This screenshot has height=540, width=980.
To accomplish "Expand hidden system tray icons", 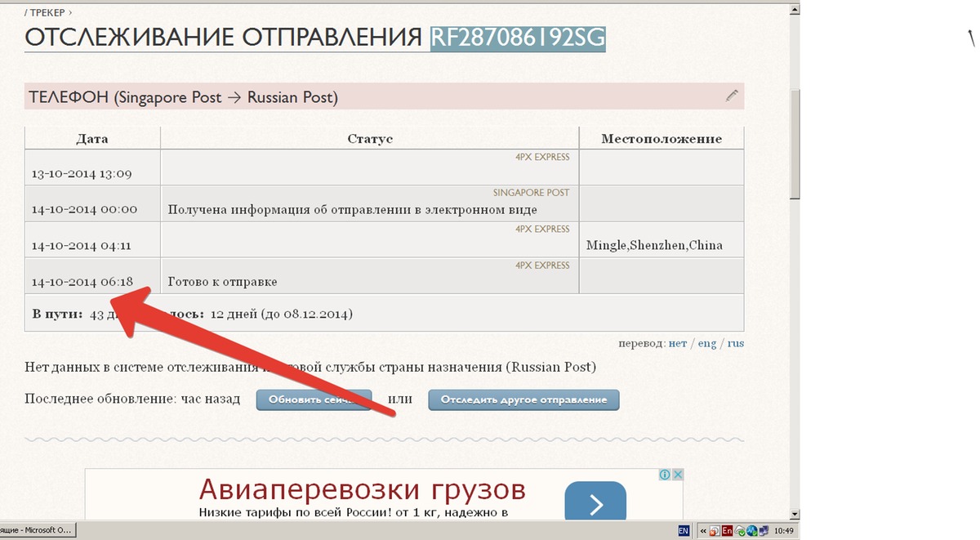I will [703, 531].
